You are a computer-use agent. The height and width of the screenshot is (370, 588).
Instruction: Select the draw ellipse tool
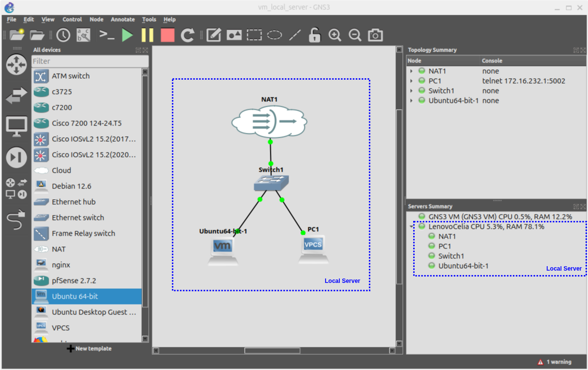[x=274, y=35]
